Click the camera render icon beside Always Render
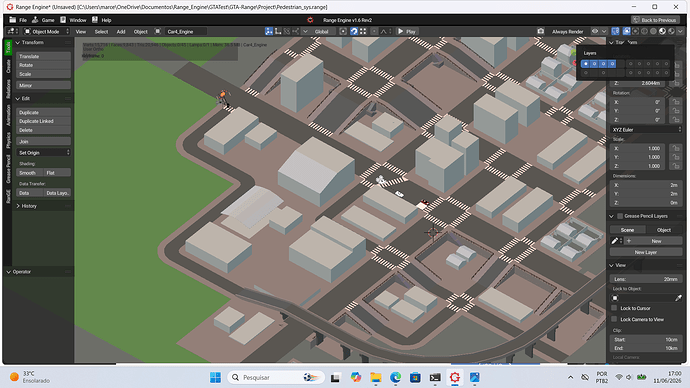 pyautogui.click(x=540, y=31)
